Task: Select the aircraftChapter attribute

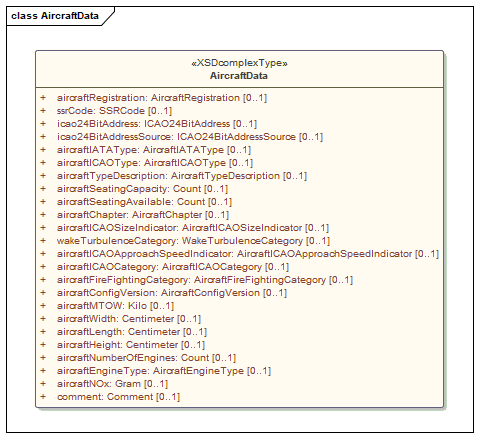Action: point(143,215)
